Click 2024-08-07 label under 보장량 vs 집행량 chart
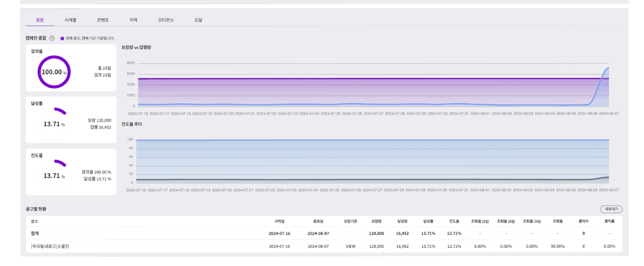 (609, 113)
